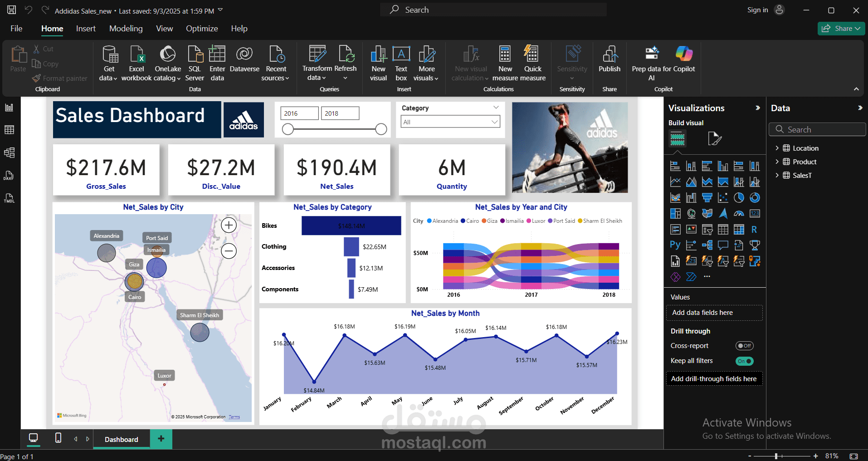The image size is (868, 461).
Task: Open More visuals dropdown
Action: tap(426, 63)
